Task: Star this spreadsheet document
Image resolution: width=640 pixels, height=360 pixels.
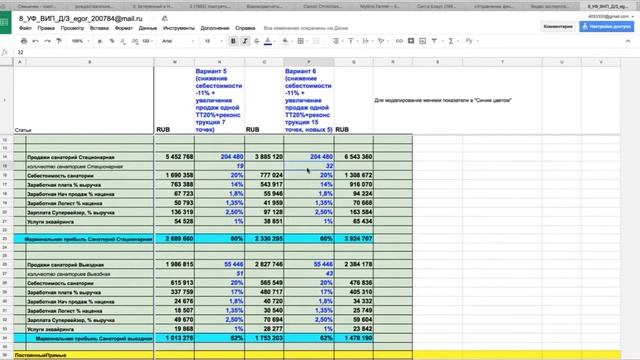Action: coord(155,19)
